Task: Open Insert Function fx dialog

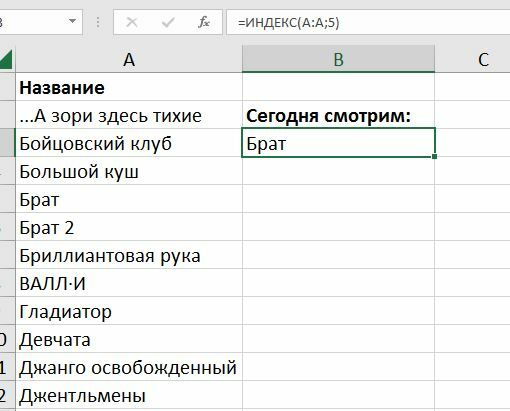Action: pos(204,22)
